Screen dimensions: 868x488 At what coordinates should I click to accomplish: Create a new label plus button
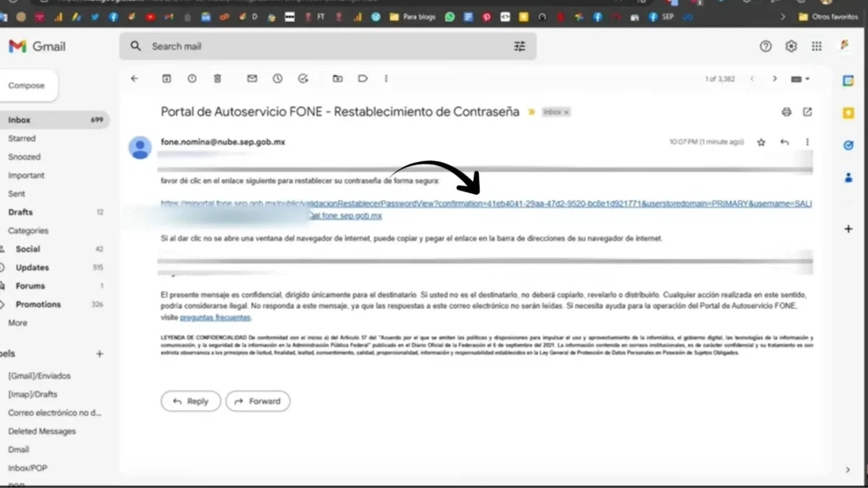pos(100,353)
